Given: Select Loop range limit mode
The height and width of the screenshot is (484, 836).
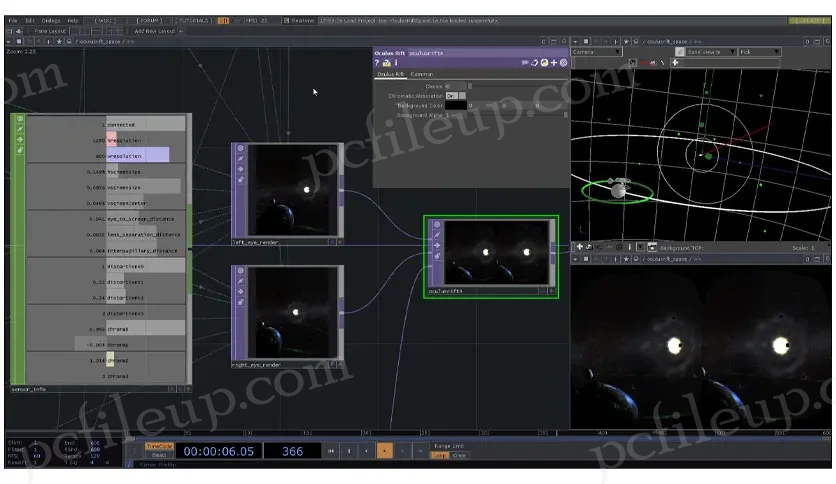Looking at the screenshot, I should pyautogui.click(x=439, y=455).
